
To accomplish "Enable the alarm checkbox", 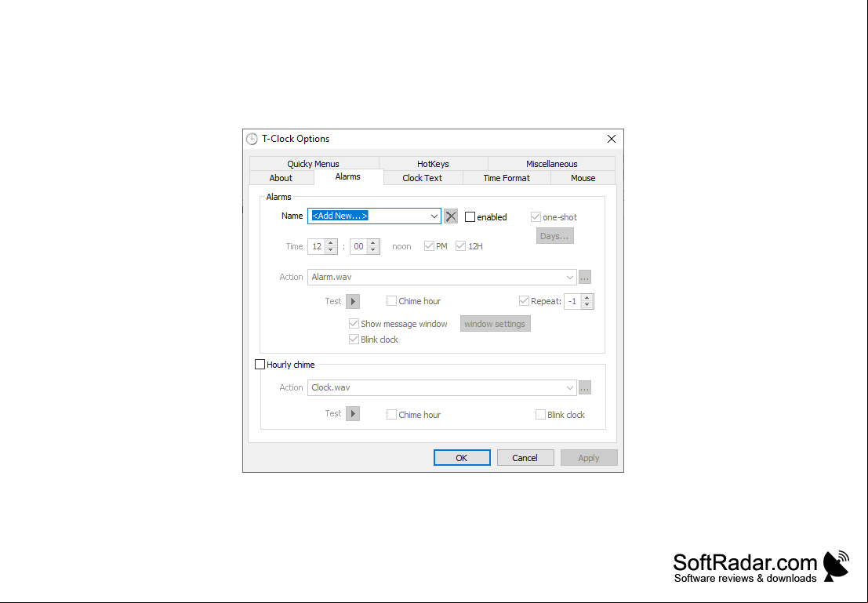I will (x=470, y=217).
